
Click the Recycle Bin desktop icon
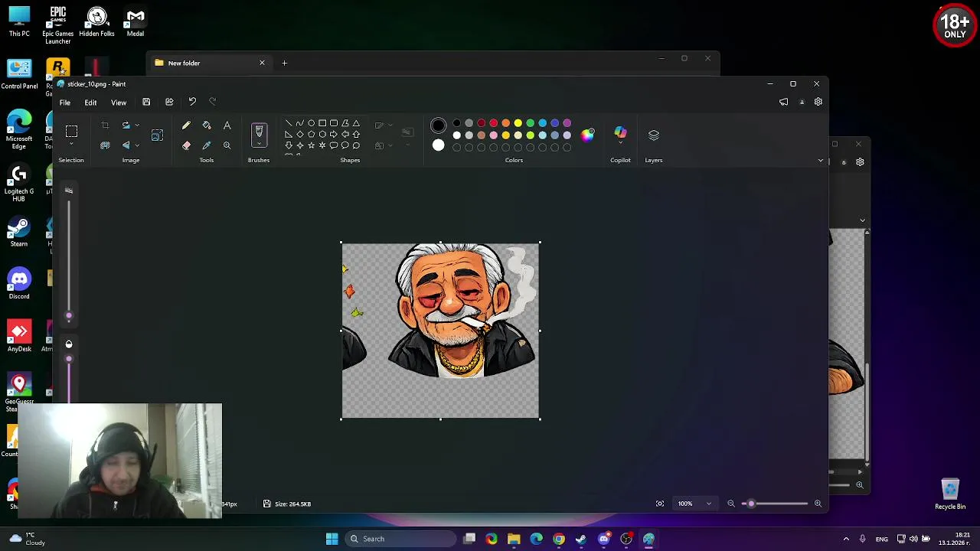point(950,494)
